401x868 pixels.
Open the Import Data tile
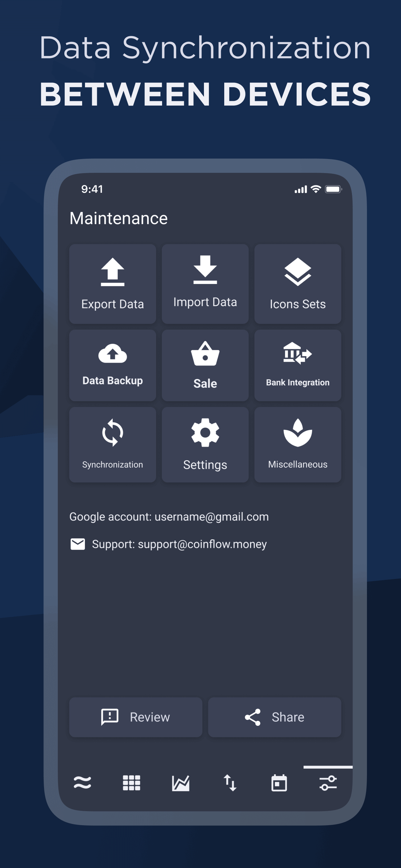pos(205,284)
